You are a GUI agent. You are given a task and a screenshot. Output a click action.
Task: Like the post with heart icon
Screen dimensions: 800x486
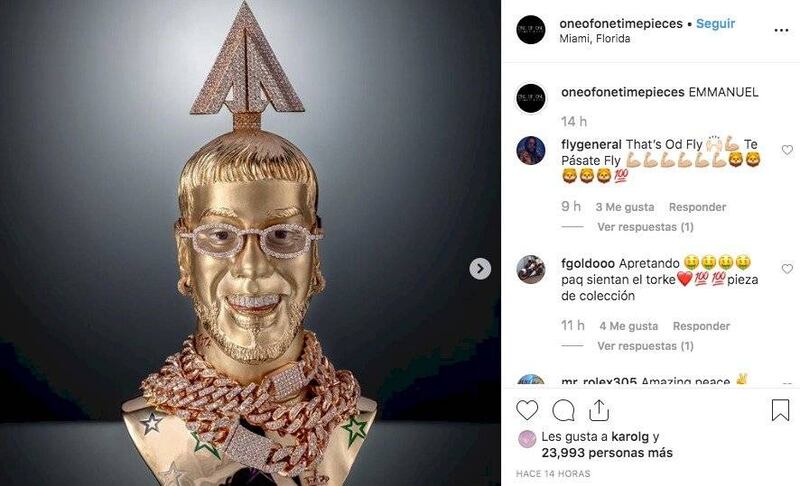(x=527, y=411)
